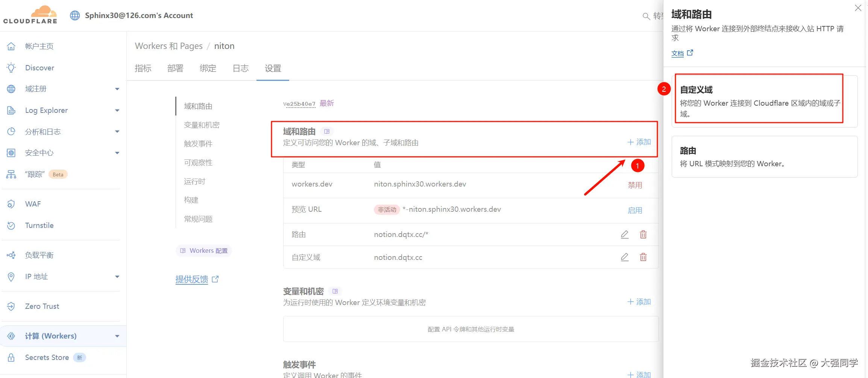Click the Workers diamond icon beside 计算
Image resolution: width=868 pixels, height=378 pixels.
pyautogui.click(x=11, y=336)
